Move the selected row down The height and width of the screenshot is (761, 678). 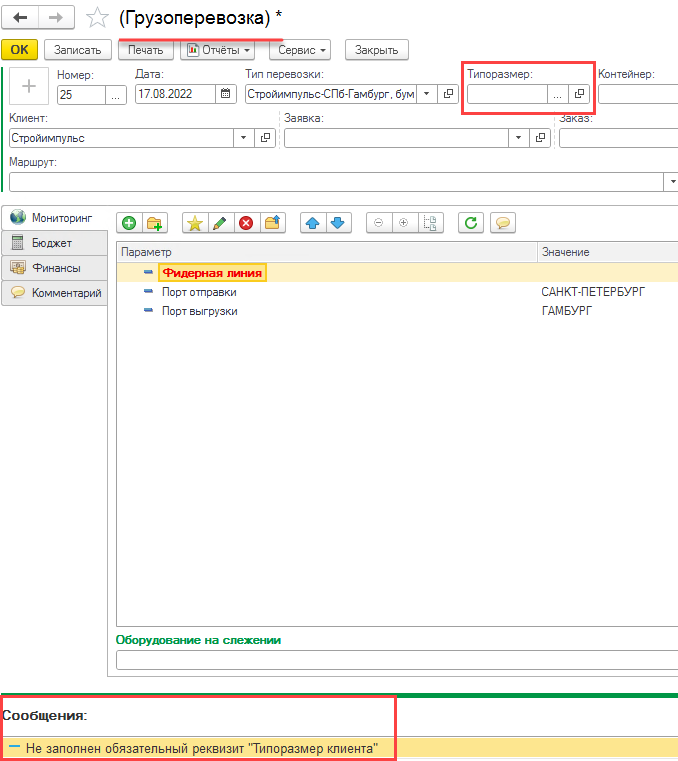(338, 223)
